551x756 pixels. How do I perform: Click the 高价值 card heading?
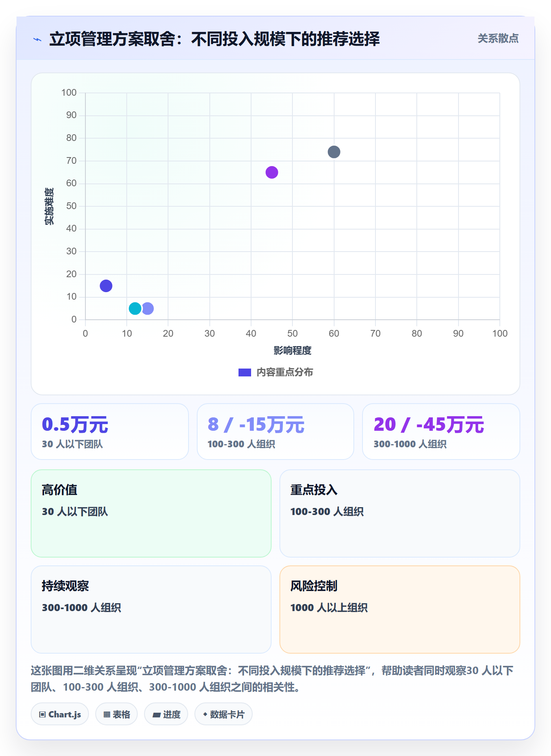pyautogui.click(x=59, y=490)
